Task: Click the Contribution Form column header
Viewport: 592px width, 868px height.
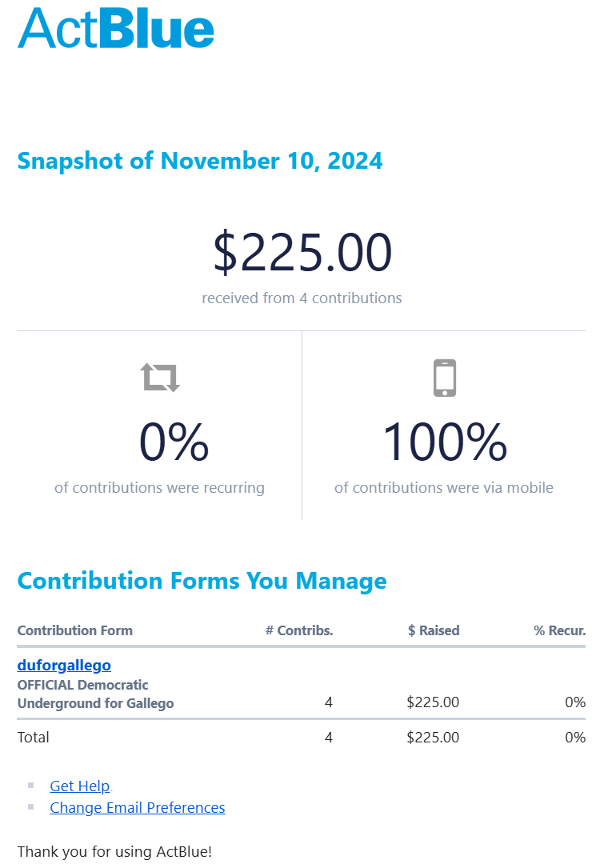Action: (75, 630)
